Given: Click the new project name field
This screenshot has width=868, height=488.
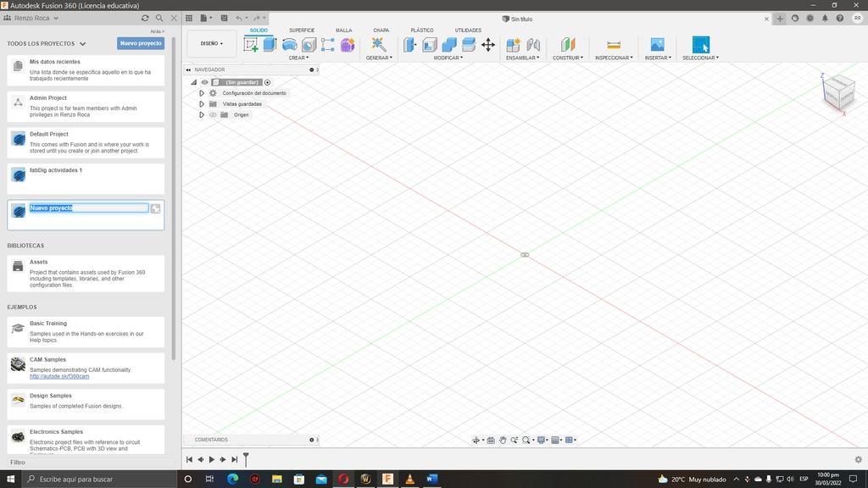Looking at the screenshot, I should (x=89, y=208).
